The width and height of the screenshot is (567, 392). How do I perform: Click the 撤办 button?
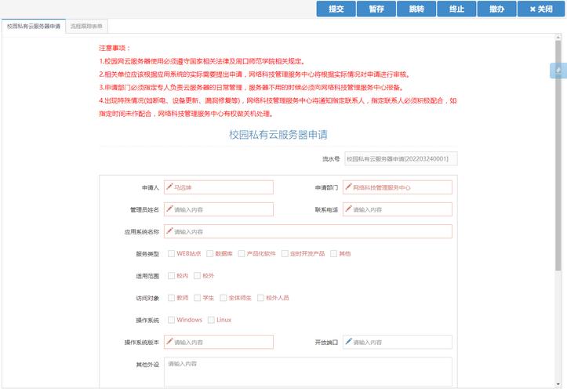[497, 9]
